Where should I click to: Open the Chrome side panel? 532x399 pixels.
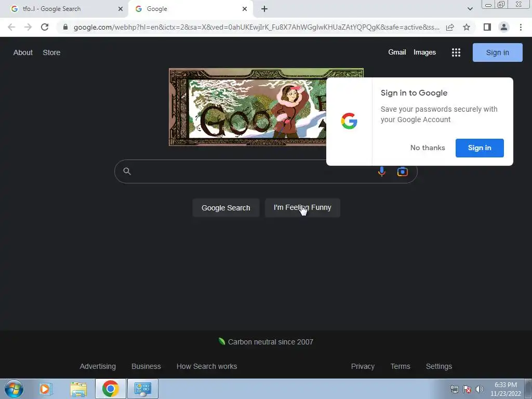point(487,27)
